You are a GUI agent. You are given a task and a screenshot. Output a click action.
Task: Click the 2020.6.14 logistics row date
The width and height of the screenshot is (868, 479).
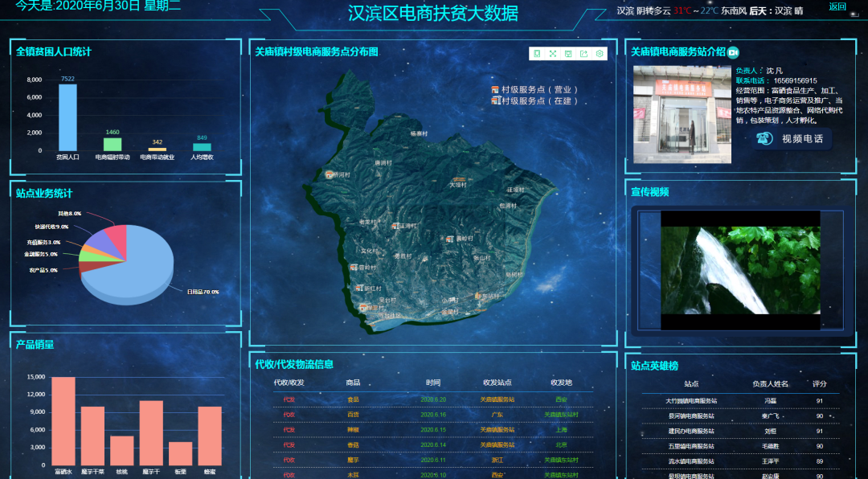click(x=433, y=444)
